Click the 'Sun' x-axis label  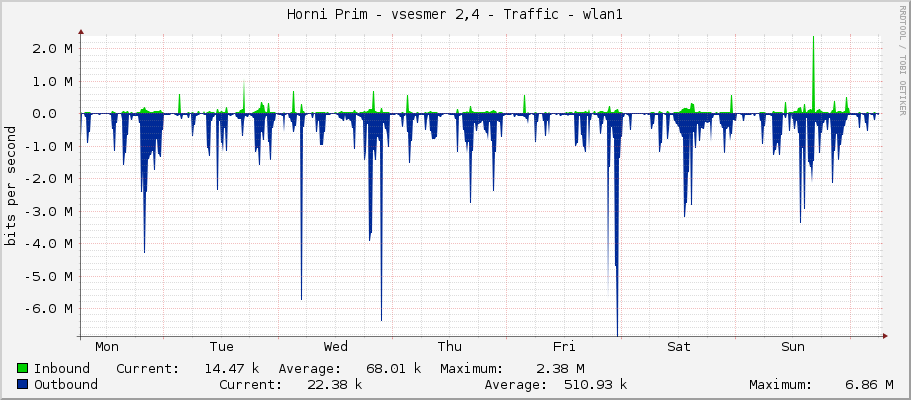(793, 347)
